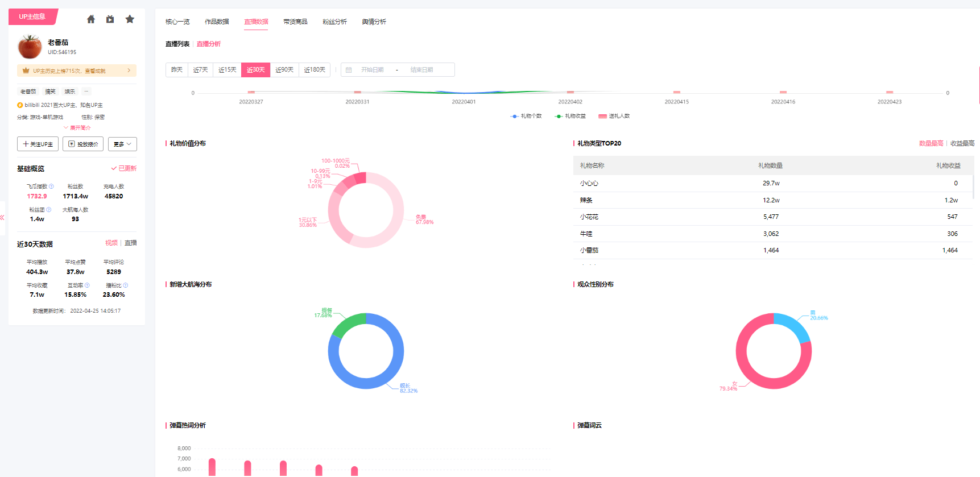This screenshot has height=477, width=980.
Task: Toggle the 送礼人数 legend series
Action: pos(614,116)
